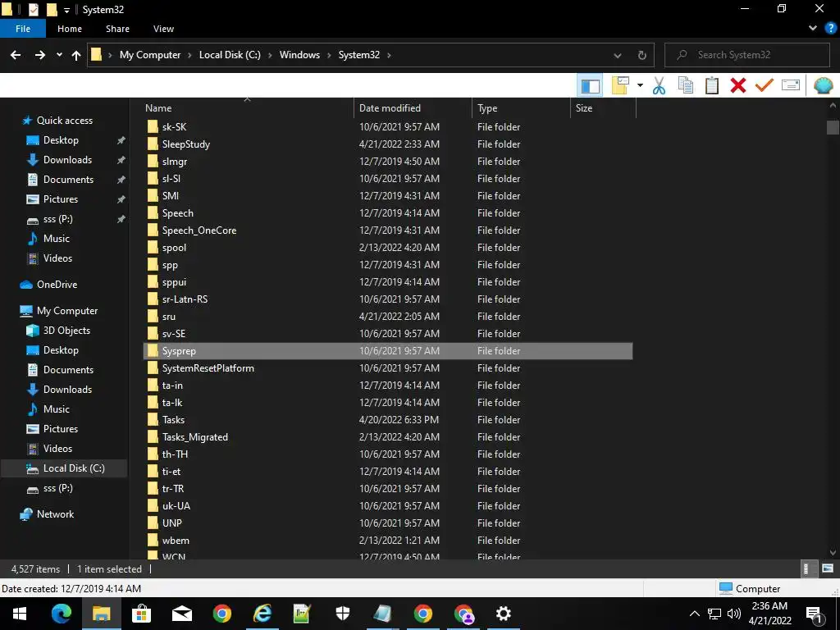Click the Cut scissors icon

(x=659, y=85)
